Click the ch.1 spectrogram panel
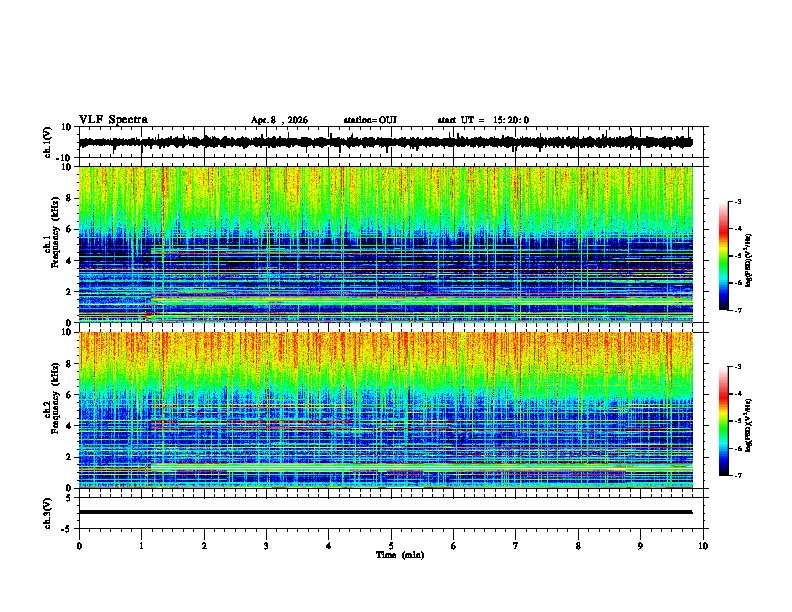Viewport: 792px width, 612px height. 386,244
